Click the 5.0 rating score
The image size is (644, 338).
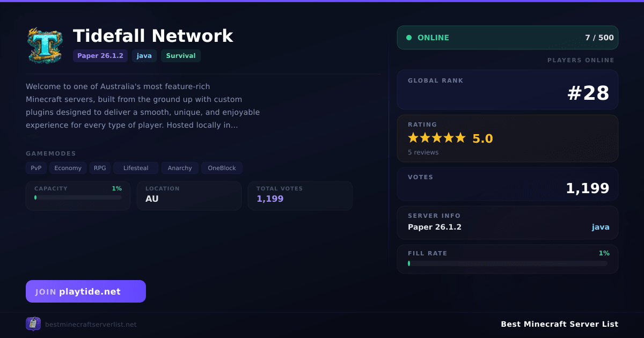(482, 138)
